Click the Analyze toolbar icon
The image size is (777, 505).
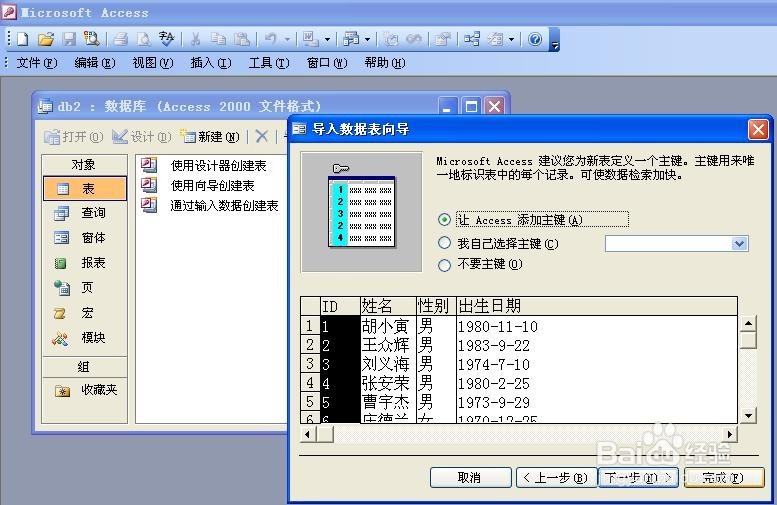click(x=351, y=39)
